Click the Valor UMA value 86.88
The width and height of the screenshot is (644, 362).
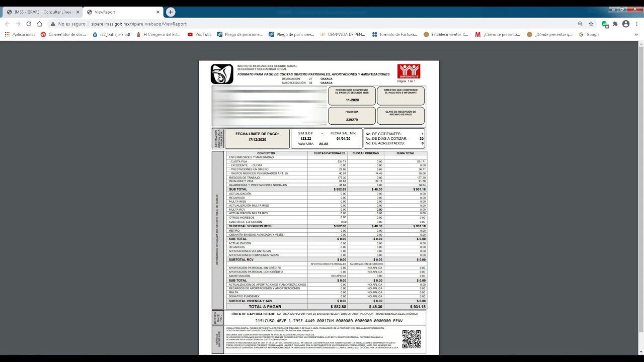324,144
